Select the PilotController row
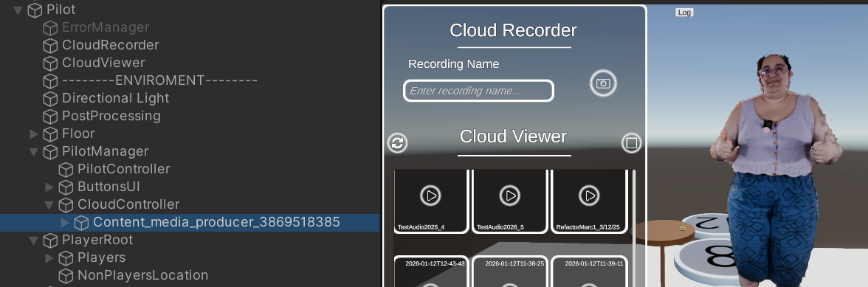 pos(190,169)
